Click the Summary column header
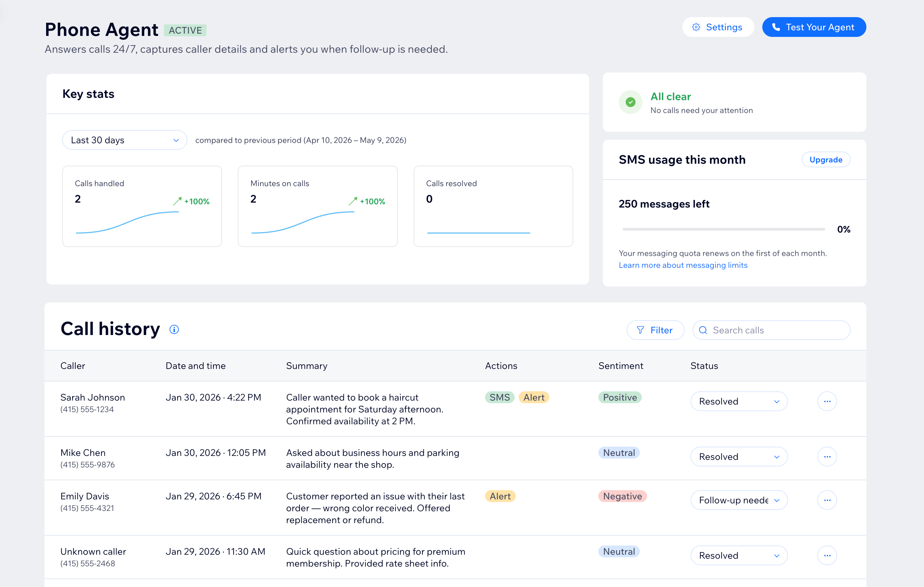Image resolution: width=924 pixels, height=587 pixels. 307,366
